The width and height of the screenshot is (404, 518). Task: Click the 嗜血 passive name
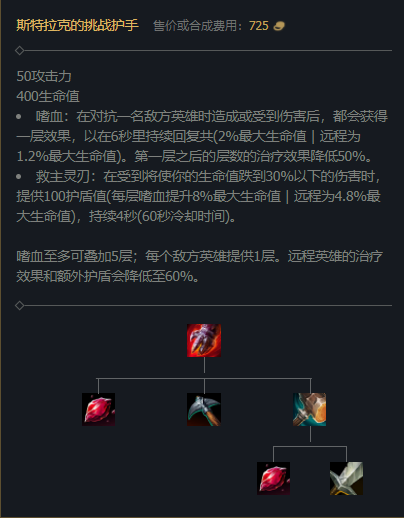tap(50, 116)
